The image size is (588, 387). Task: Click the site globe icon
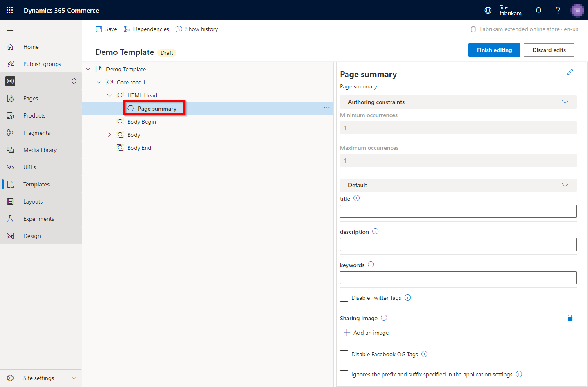click(x=488, y=10)
